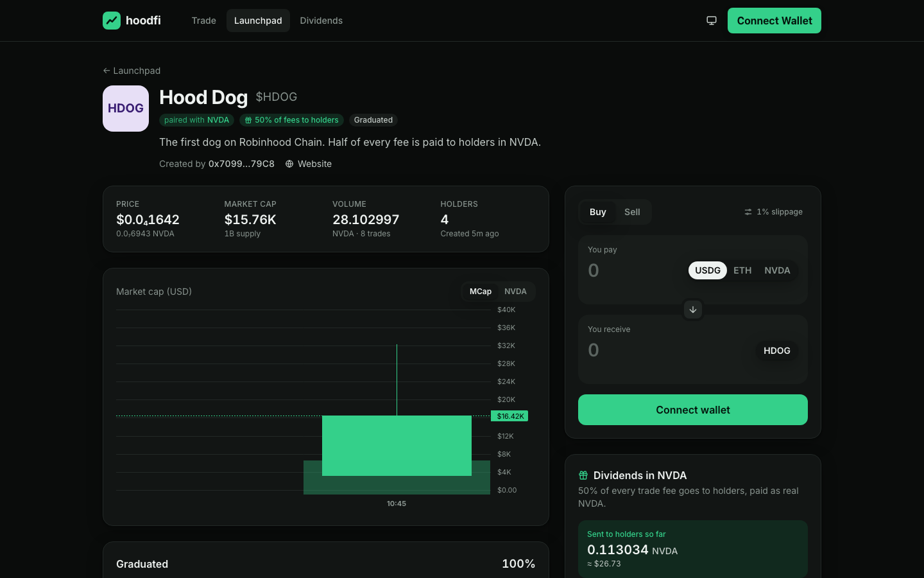The image size is (924, 578).
Task: Open the Trade nav item
Action: (x=204, y=21)
